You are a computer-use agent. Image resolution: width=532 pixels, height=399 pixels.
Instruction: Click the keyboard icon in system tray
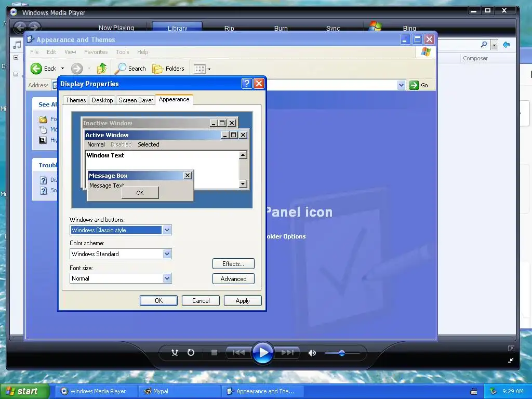click(x=474, y=392)
